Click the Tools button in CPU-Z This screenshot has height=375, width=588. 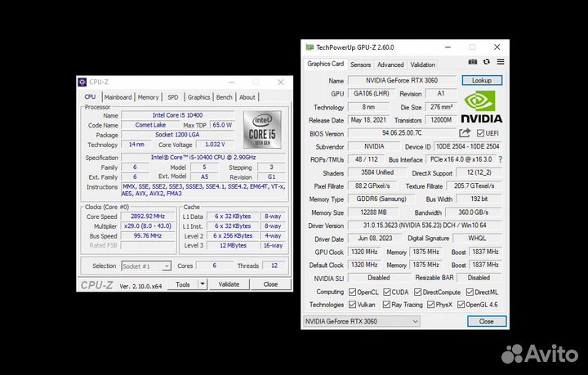[183, 284]
